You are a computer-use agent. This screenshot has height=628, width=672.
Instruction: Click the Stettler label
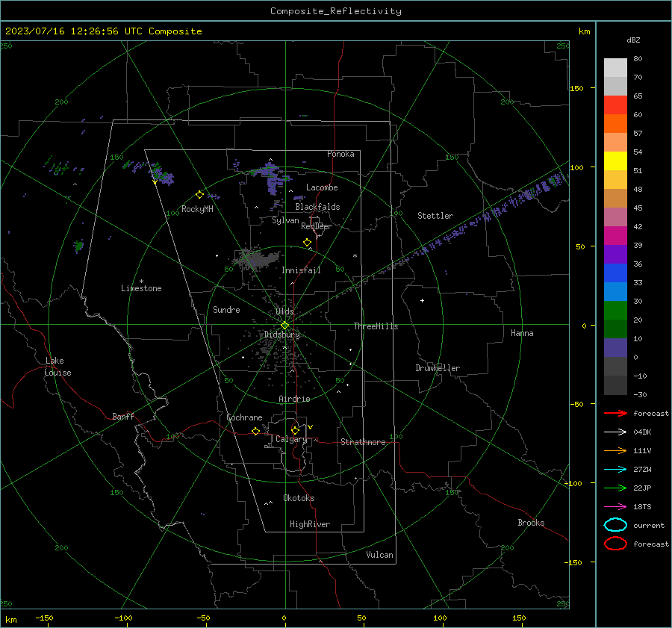(435, 216)
